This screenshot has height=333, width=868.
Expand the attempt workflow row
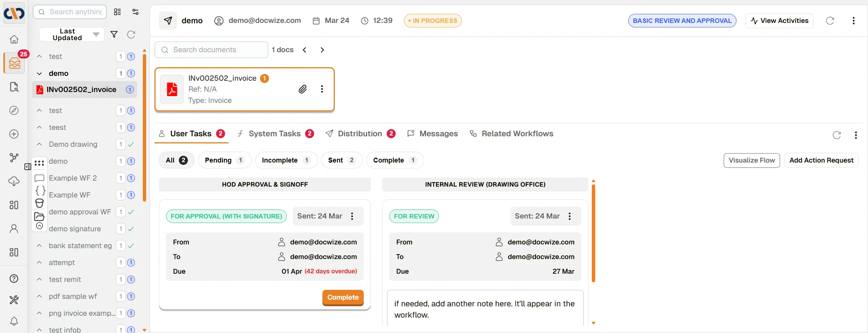point(39,262)
